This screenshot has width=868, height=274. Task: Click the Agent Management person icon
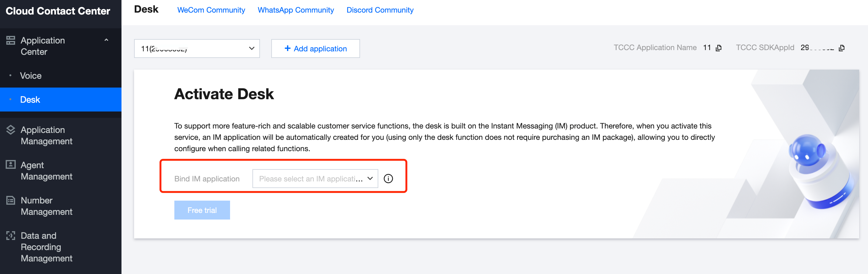click(x=10, y=164)
